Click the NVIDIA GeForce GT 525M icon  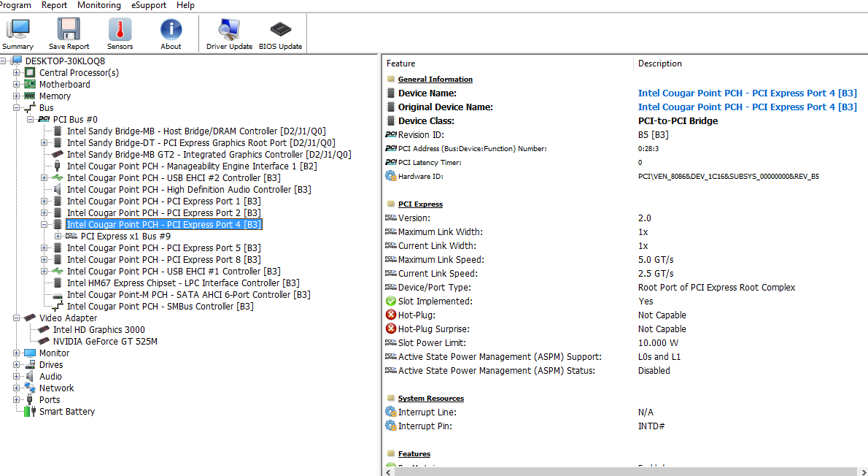coord(44,342)
